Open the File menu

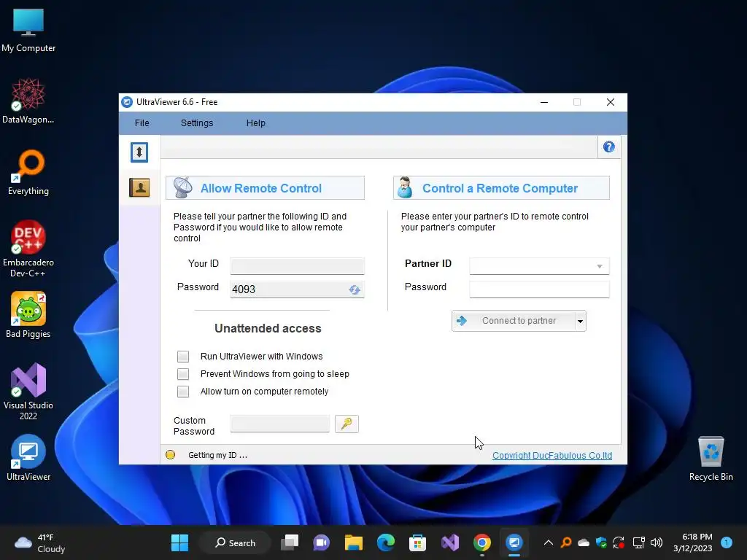point(142,122)
